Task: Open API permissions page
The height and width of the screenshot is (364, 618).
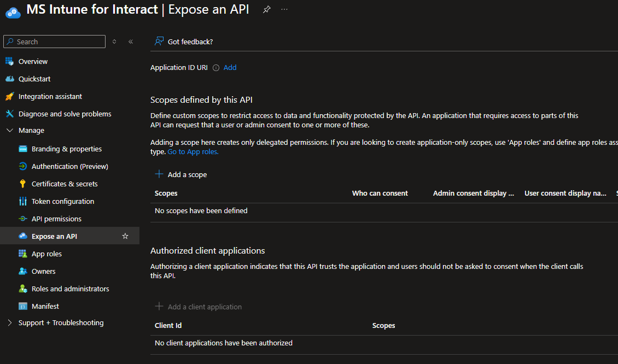Action: (57, 219)
